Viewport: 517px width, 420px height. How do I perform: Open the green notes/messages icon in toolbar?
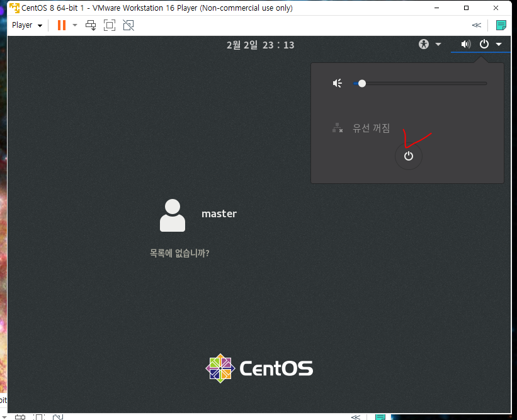click(501, 25)
